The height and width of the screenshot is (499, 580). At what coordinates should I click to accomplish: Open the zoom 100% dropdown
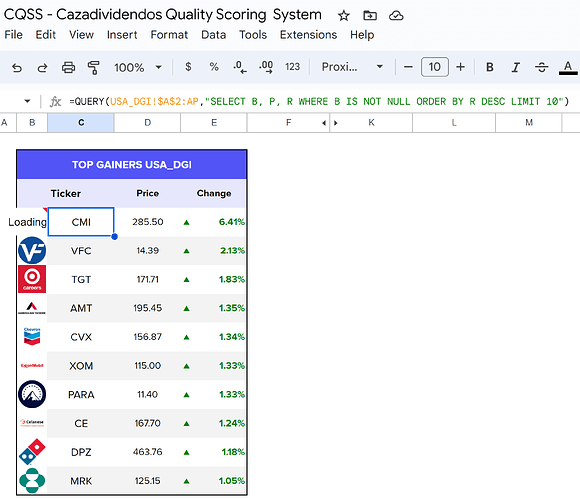click(x=138, y=67)
